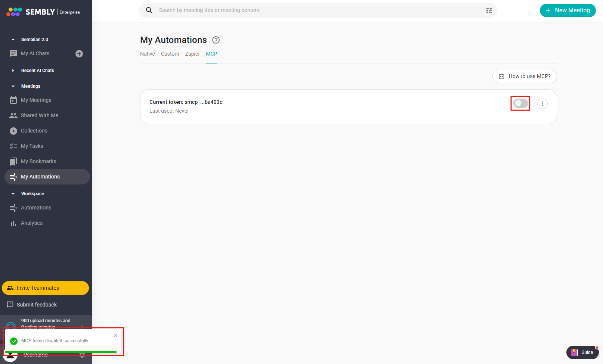
Task: Switch to the Native tab
Action: (x=147, y=54)
